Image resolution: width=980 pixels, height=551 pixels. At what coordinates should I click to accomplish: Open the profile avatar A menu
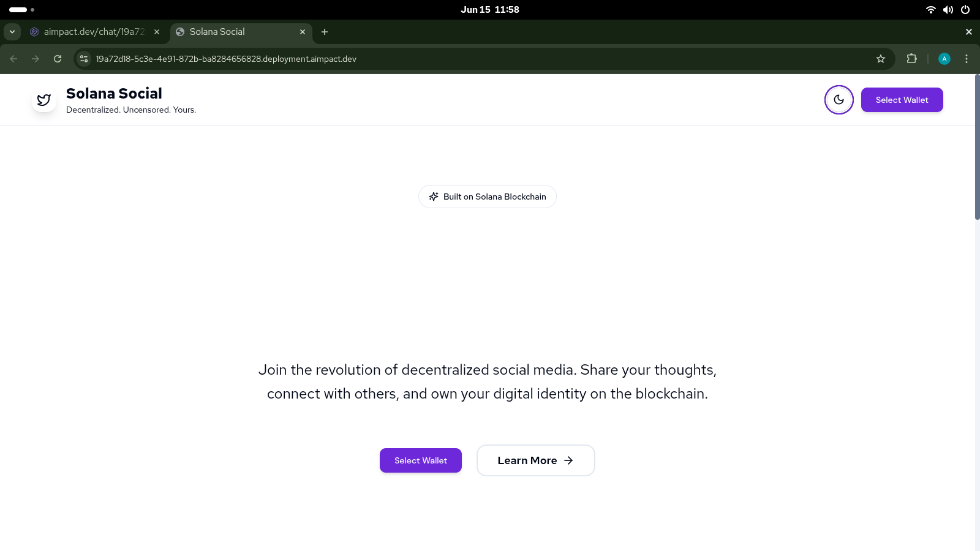click(944, 59)
